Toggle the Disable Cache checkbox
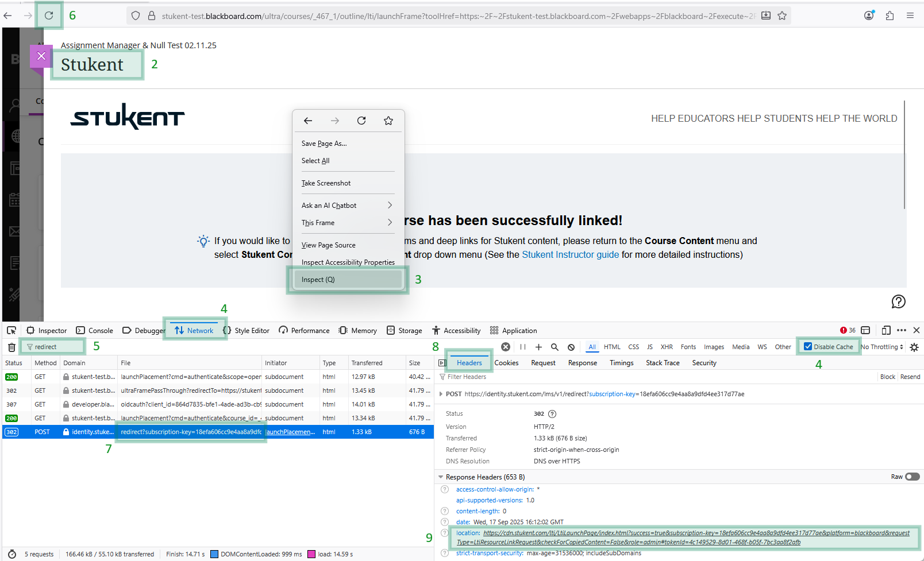Image resolution: width=924 pixels, height=561 pixels. point(808,346)
